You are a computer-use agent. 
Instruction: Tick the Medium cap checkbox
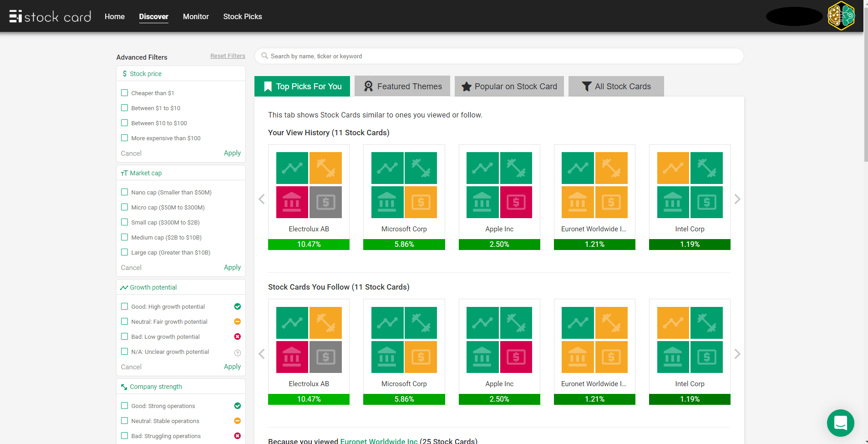tap(124, 237)
